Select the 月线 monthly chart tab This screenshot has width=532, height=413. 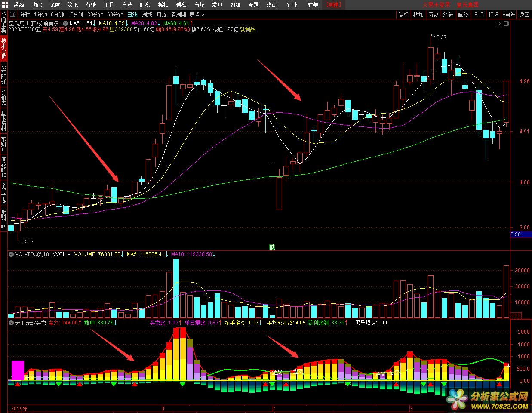pos(162,15)
